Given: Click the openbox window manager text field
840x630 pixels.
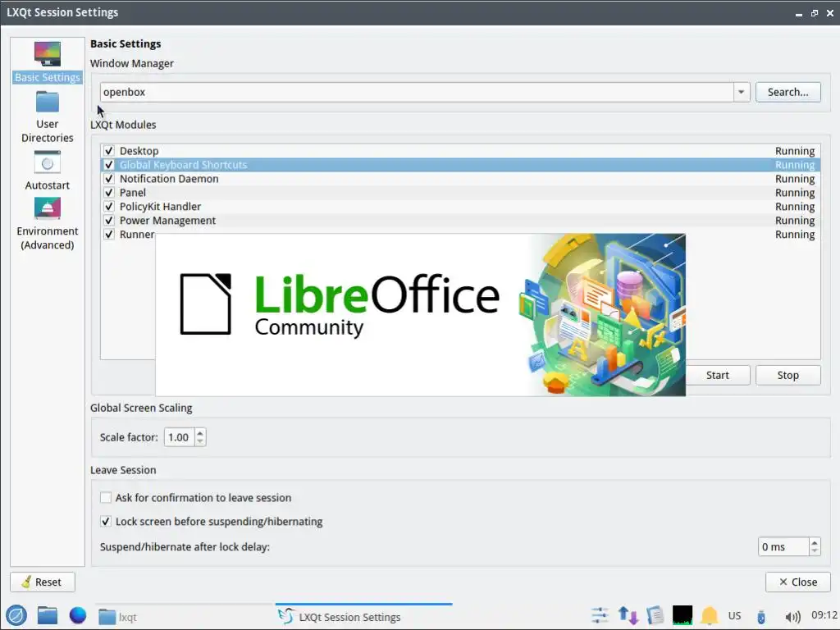Looking at the screenshot, I should click(417, 92).
